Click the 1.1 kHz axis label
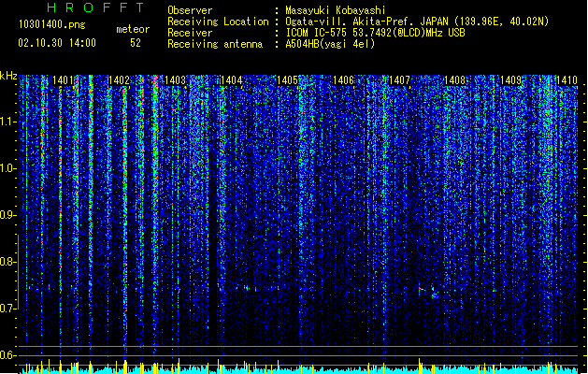This screenshot has height=374, width=588. 8,122
